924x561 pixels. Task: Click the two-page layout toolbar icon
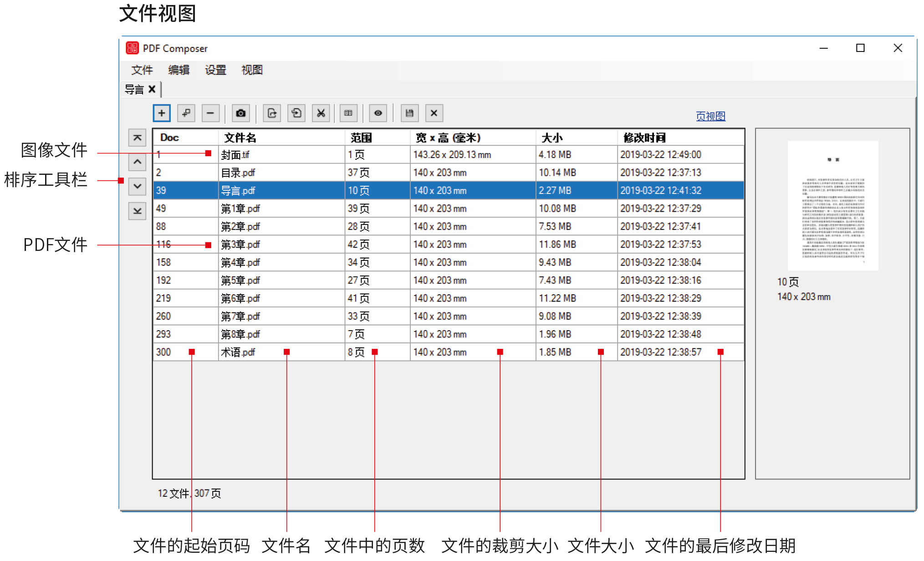tap(348, 113)
